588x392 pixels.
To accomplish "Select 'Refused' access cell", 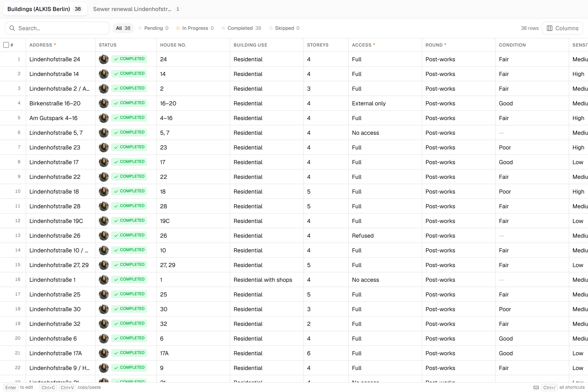I will tap(385, 236).
